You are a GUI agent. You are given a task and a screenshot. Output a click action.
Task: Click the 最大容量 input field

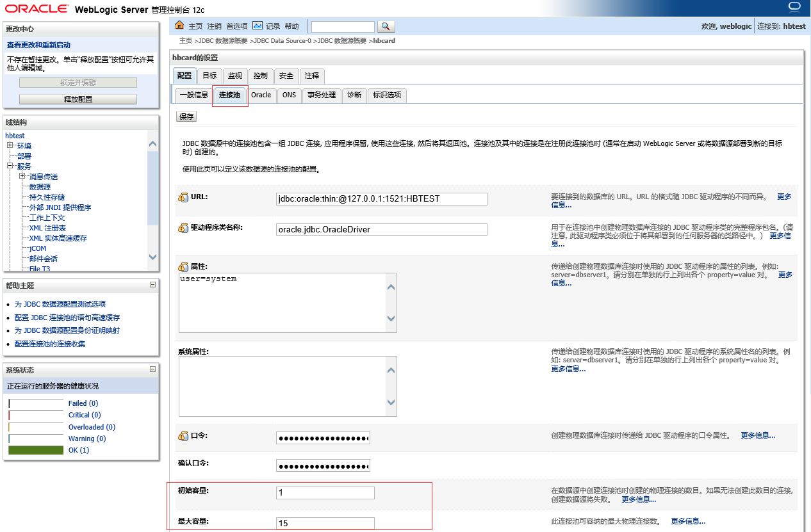point(325,523)
